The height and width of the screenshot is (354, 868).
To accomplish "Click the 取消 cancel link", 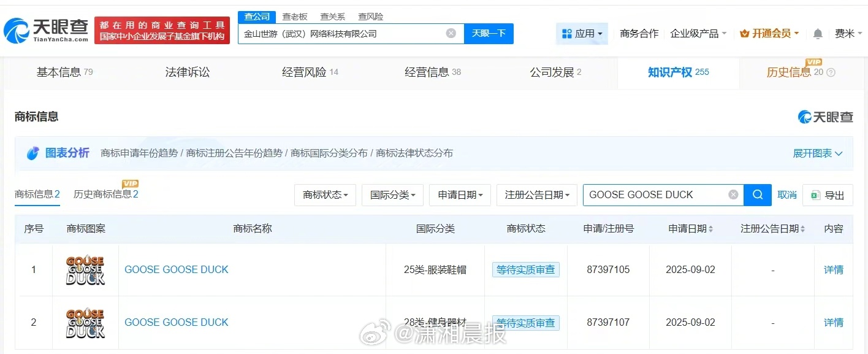I will [x=787, y=194].
